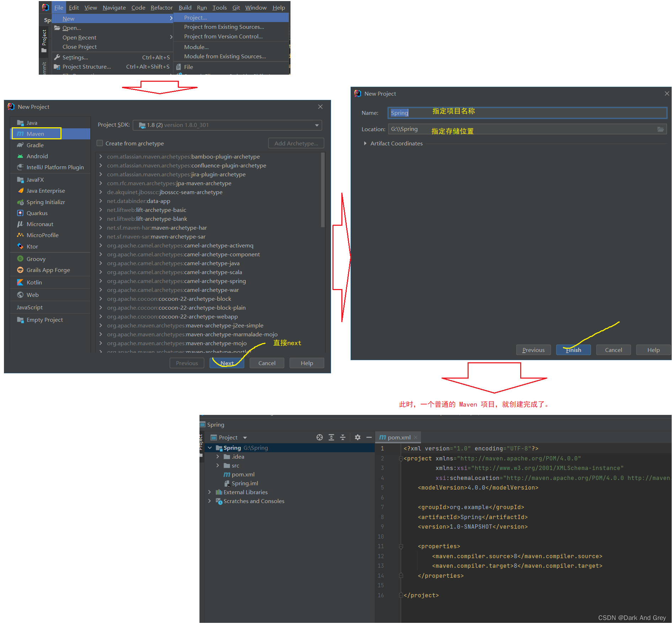Select Groovy project type
The image size is (672, 625).
50,259
